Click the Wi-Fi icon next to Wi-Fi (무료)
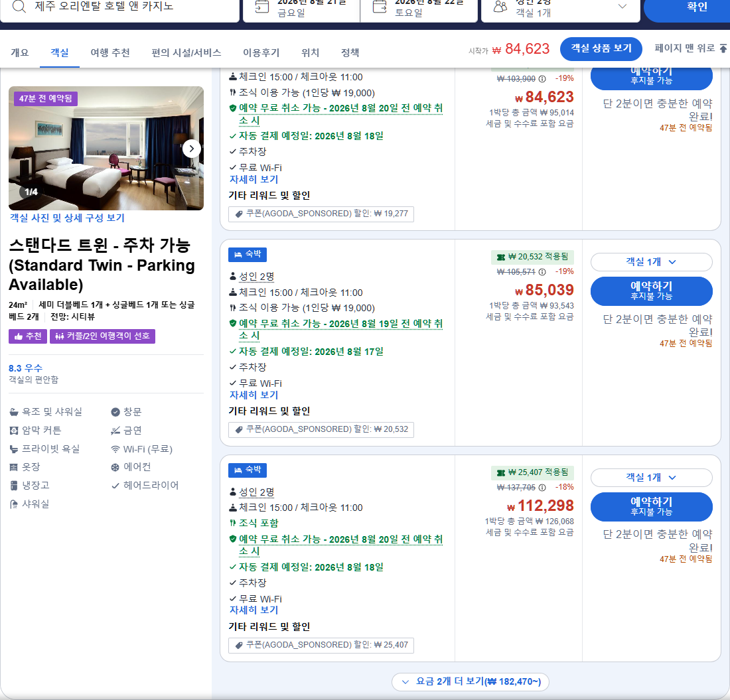 pos(115,449)
